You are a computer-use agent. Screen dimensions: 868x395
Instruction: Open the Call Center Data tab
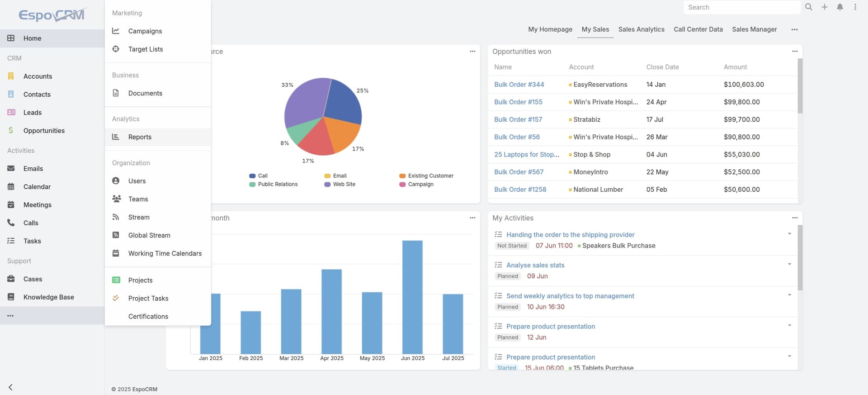698,29
